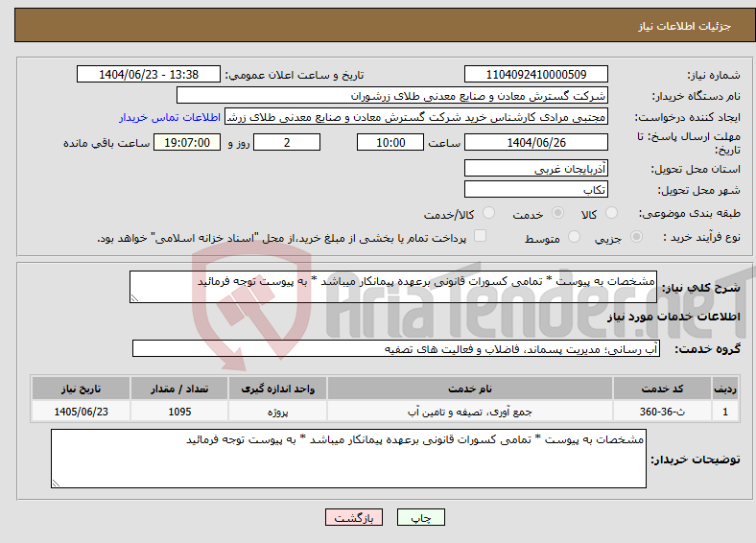Select the خدمت radio button
This screenshot has height=543, width=756.
tap(557, 213)
